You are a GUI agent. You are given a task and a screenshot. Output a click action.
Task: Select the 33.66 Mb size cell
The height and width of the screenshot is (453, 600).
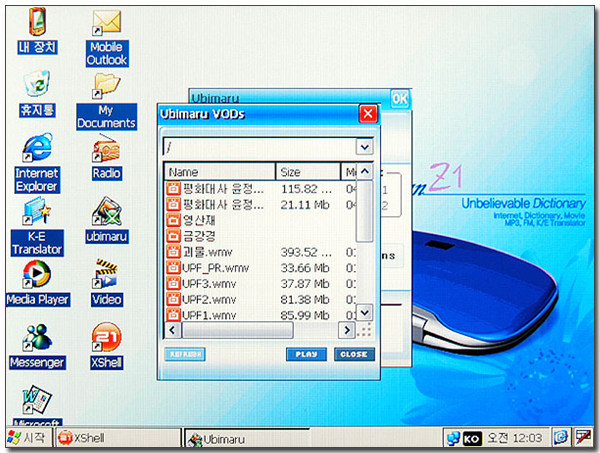tap(305, 268)
